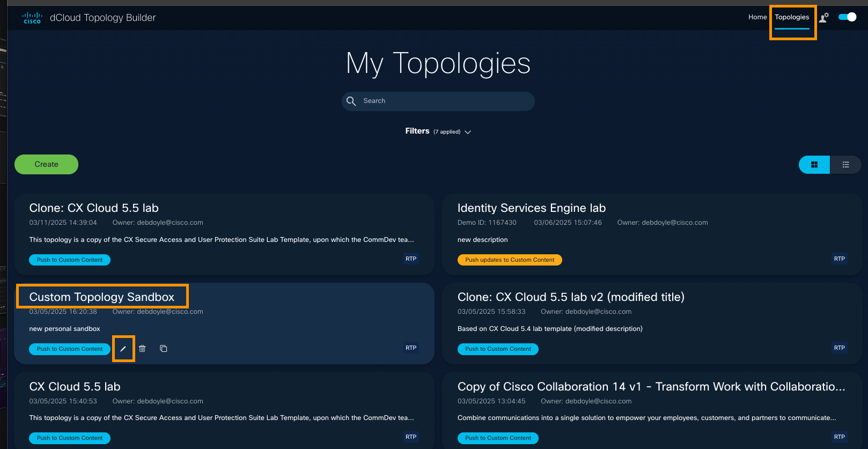Click the timestamp 03/05/2025 15:58:33
The height and width of the screenshot is (449, 868).
tap(491, 312)
